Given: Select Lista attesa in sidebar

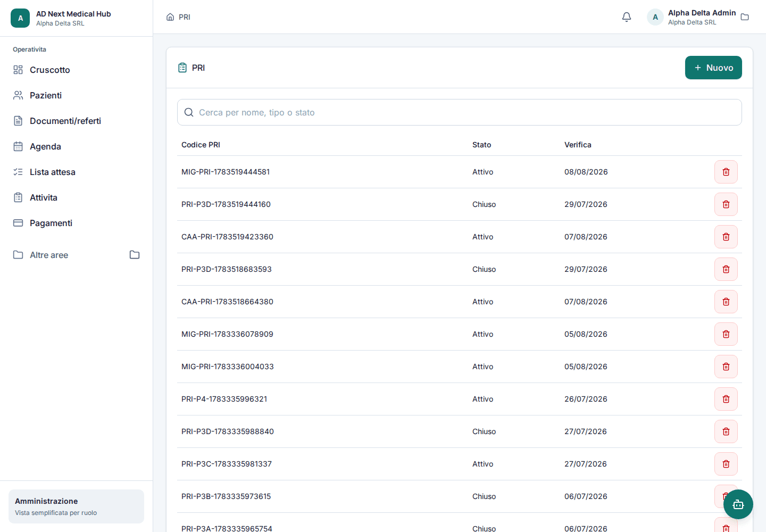Looking at the screenshot, I should (x=76, y=172).
